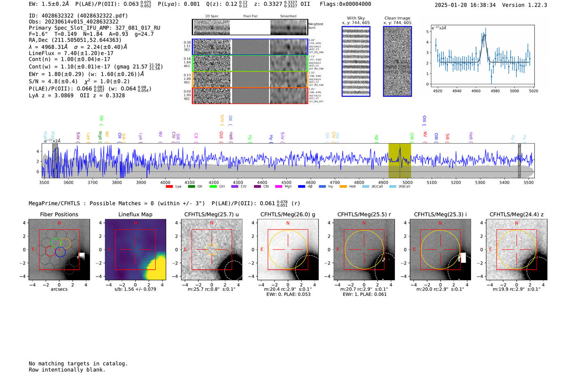
Task: Click the 2D Spec column heading
Action: point(212,16)
